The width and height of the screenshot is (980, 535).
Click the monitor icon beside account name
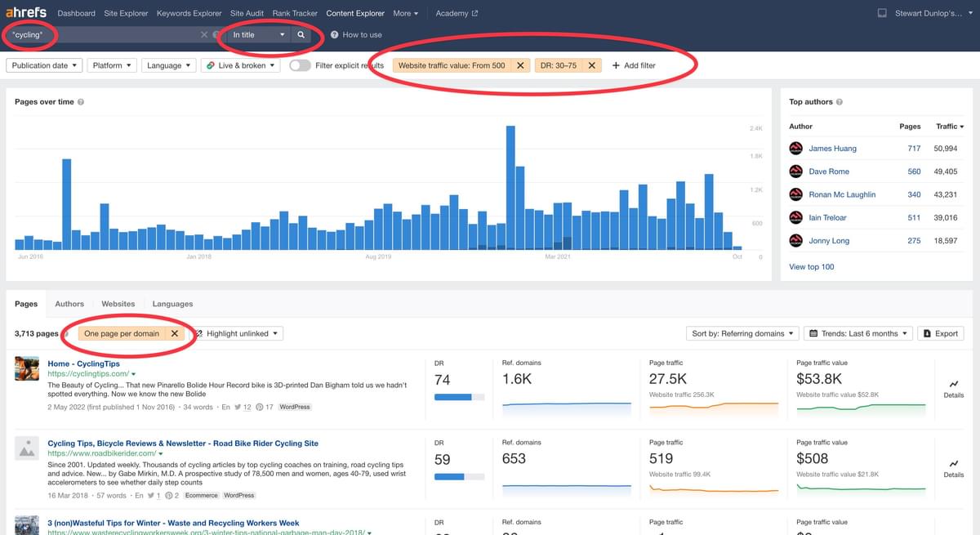(881, 14)
